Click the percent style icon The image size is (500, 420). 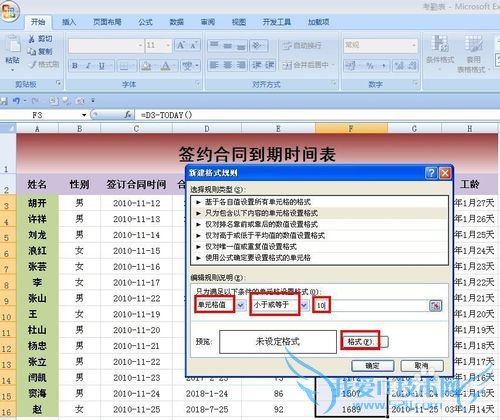coord(370,66)
